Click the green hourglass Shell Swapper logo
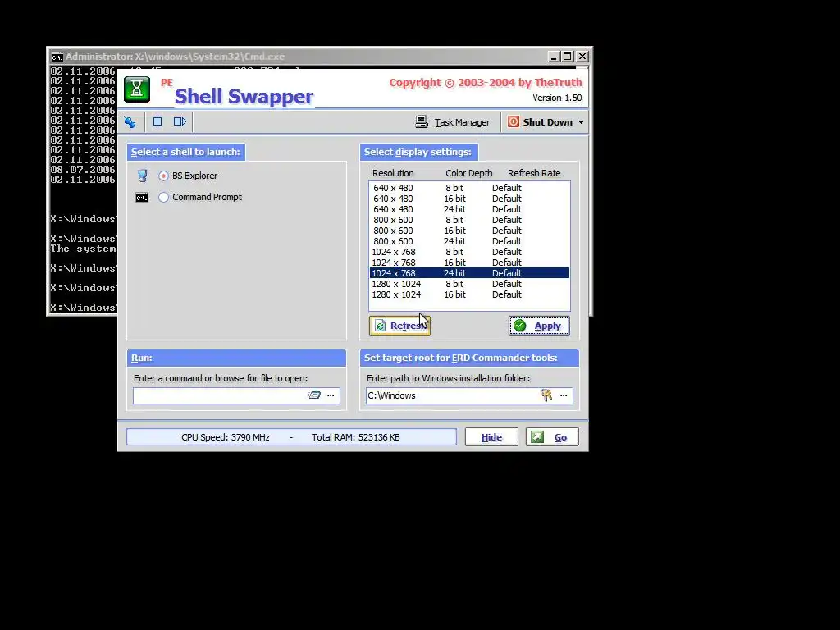The image size is (840, 630). pos(137,89)
